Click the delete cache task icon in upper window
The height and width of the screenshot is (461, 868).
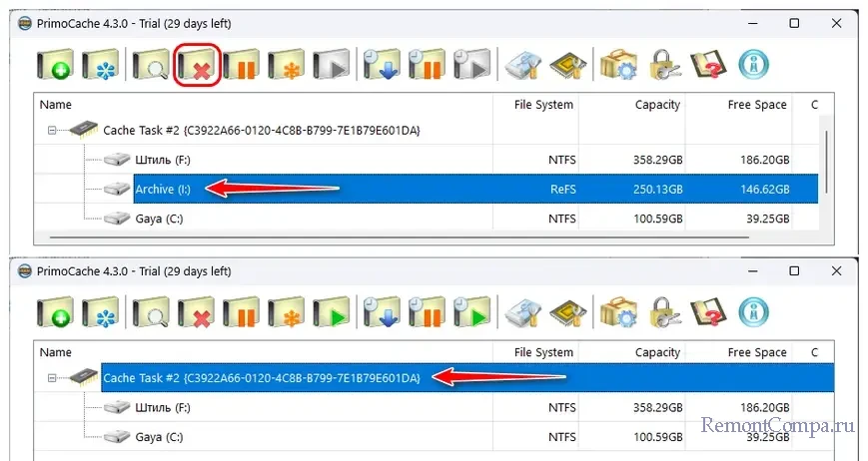[198, 66]
